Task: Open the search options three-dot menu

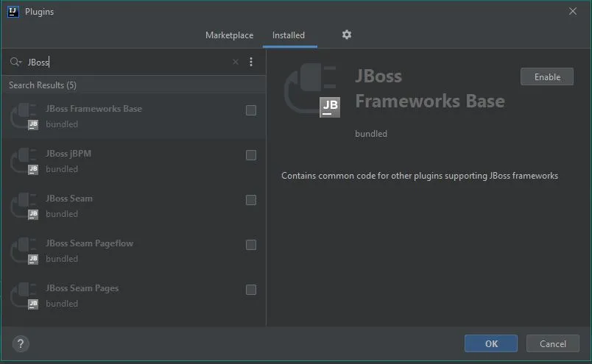Action: click(x=251, y=62)
